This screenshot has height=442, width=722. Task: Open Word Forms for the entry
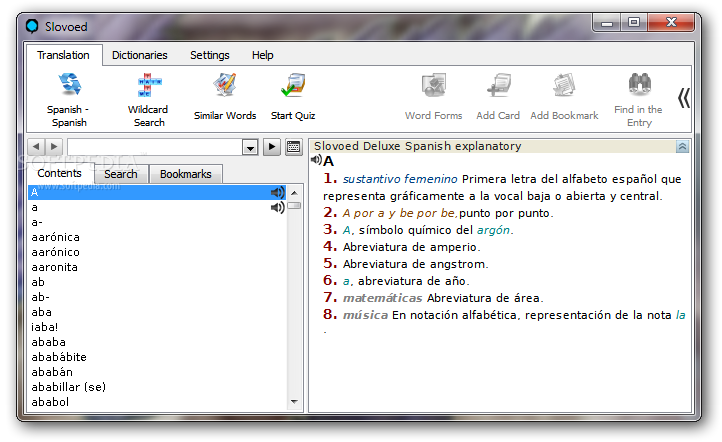tap(433, 85)
